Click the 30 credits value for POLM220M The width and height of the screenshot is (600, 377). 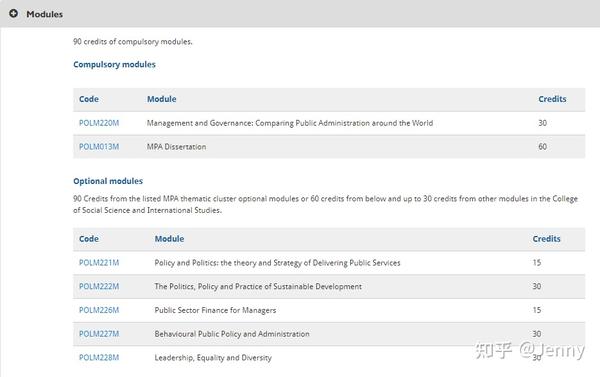(543, 123)
